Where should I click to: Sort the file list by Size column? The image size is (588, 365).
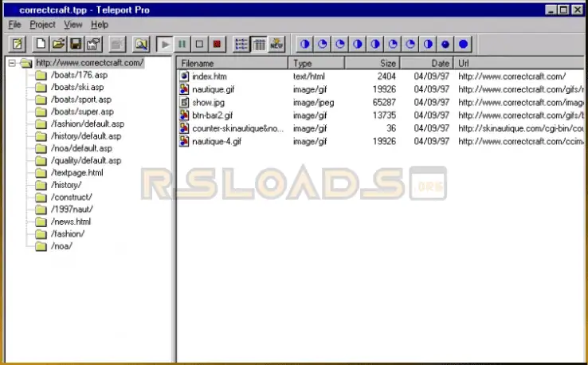[x=372, y=63]
